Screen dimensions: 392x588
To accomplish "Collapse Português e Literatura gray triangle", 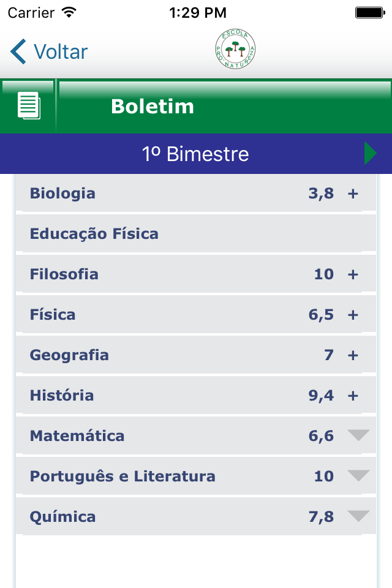I will pyautogui.click(x=358, y=475).
